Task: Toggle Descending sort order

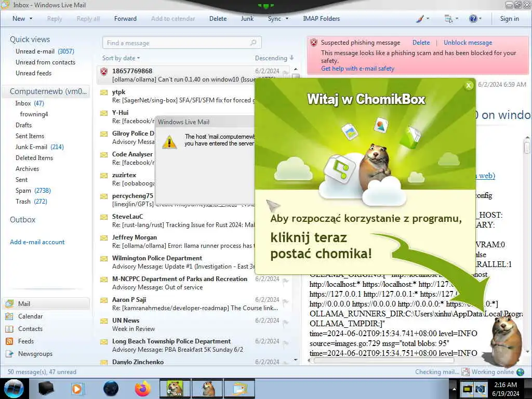Action: pyautogui.click(x=274, y=58)
